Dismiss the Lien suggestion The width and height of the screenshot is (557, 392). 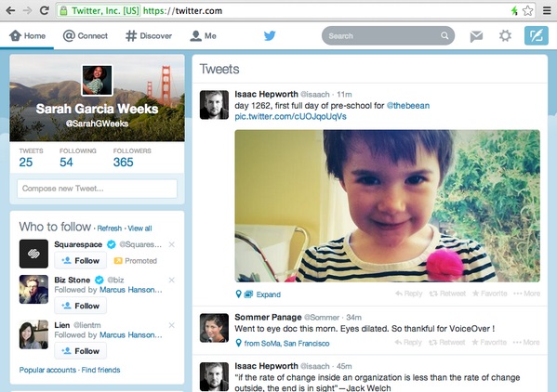click(172, 325)
